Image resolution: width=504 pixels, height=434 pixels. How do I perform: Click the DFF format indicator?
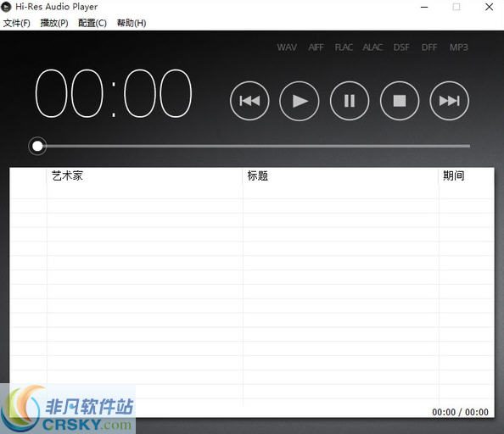point(429,47)
